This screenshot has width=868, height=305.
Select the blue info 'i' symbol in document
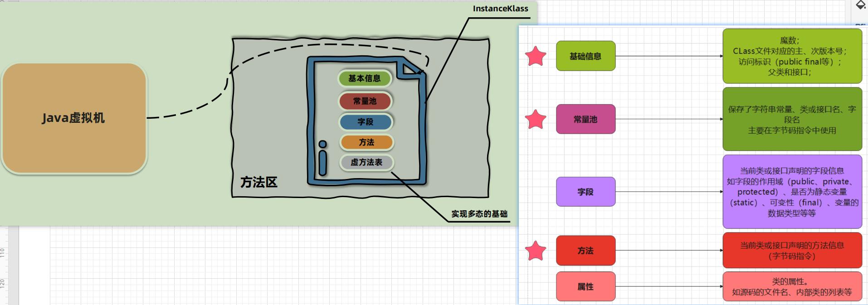tap(322, 157)
